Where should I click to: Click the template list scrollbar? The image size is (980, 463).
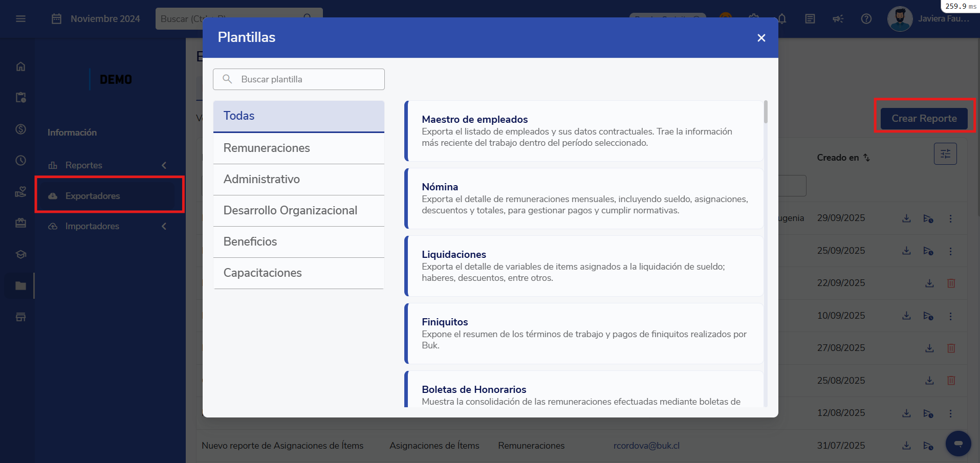click(766, 112)
